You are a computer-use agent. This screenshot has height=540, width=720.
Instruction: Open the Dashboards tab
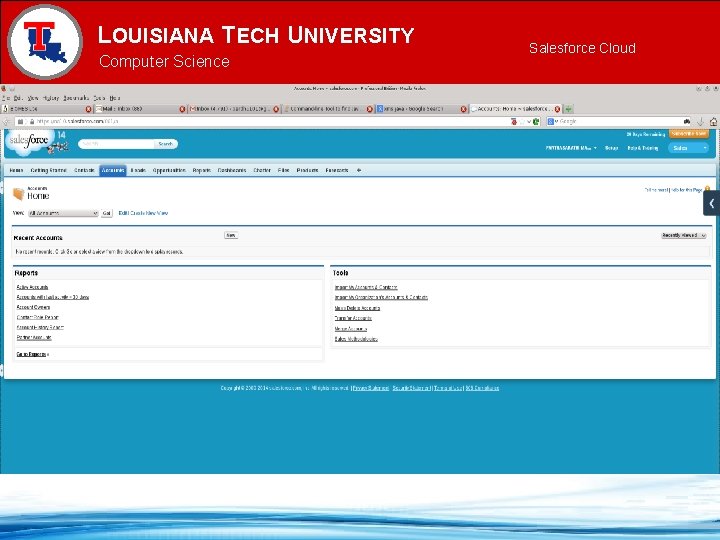232,170
